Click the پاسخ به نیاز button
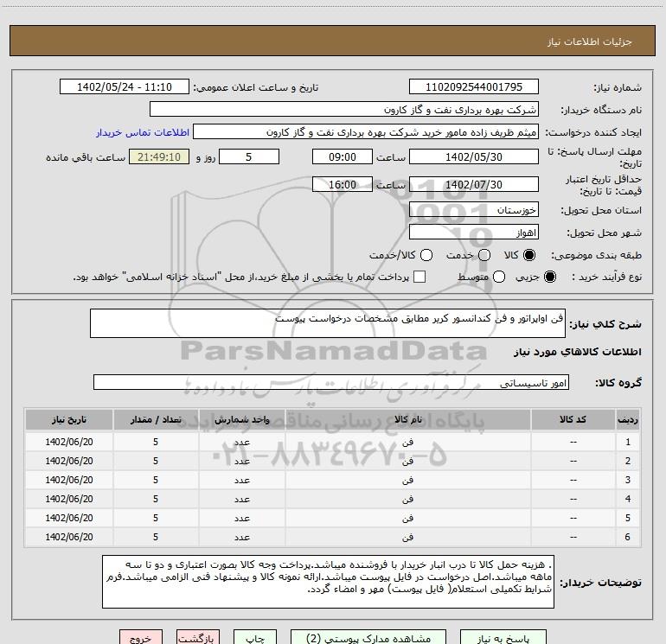The height and width of the screenshot is (644, 666). pos(503,637)
